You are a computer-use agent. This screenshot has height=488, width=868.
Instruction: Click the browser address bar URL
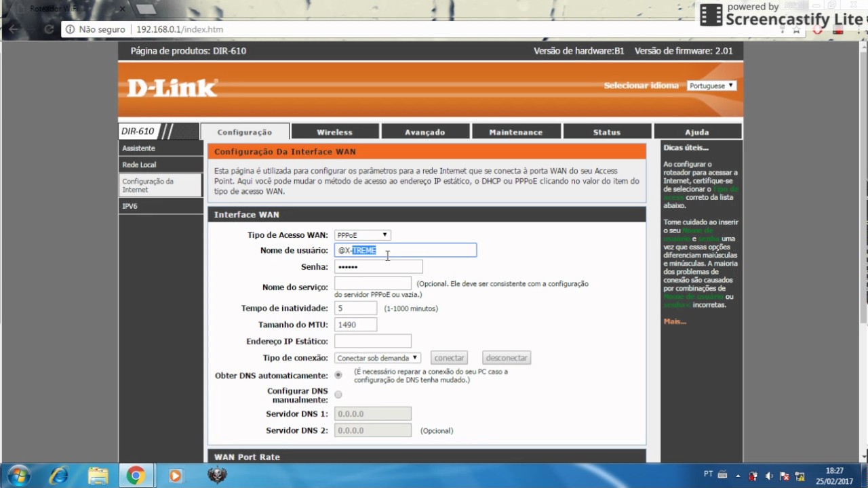pos(180,29)
